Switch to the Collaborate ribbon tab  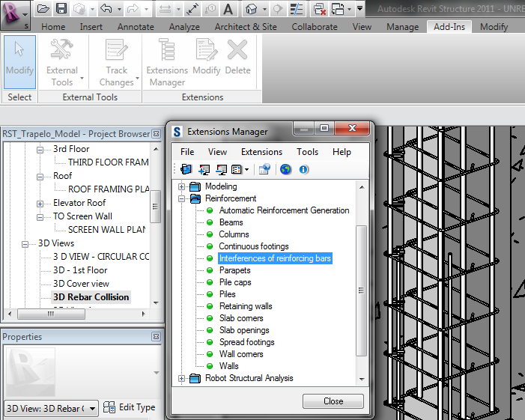[315, 27]
